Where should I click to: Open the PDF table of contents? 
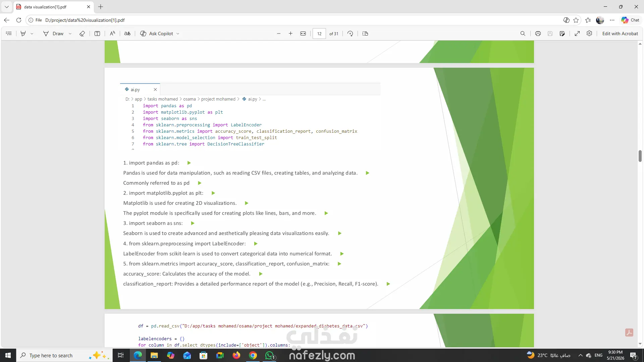(x=9, y=34)
